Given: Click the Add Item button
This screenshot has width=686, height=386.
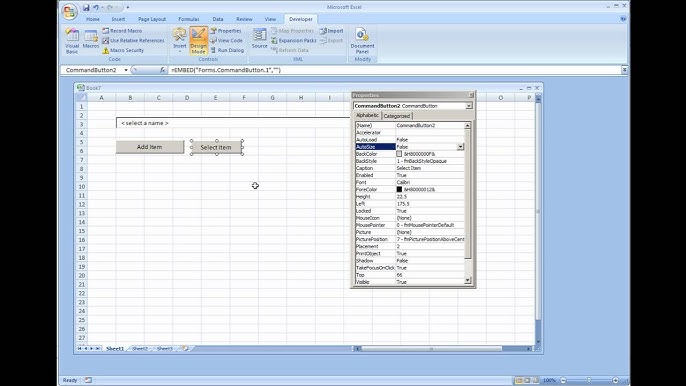Looking at the screenshot, I should tap(150, 147).
